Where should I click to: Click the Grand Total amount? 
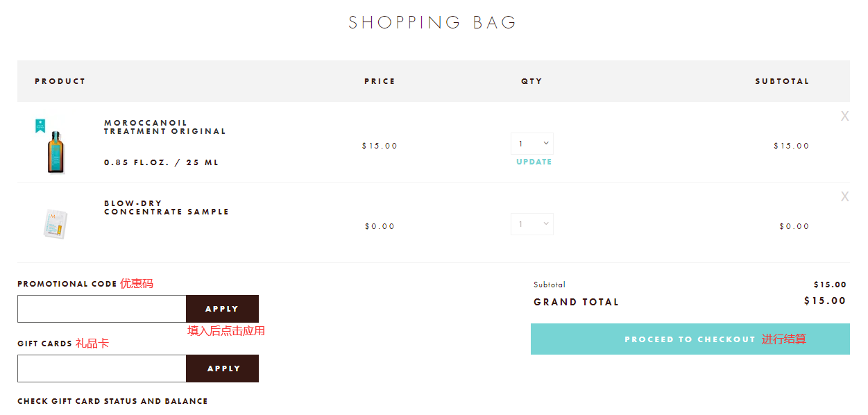825,301
